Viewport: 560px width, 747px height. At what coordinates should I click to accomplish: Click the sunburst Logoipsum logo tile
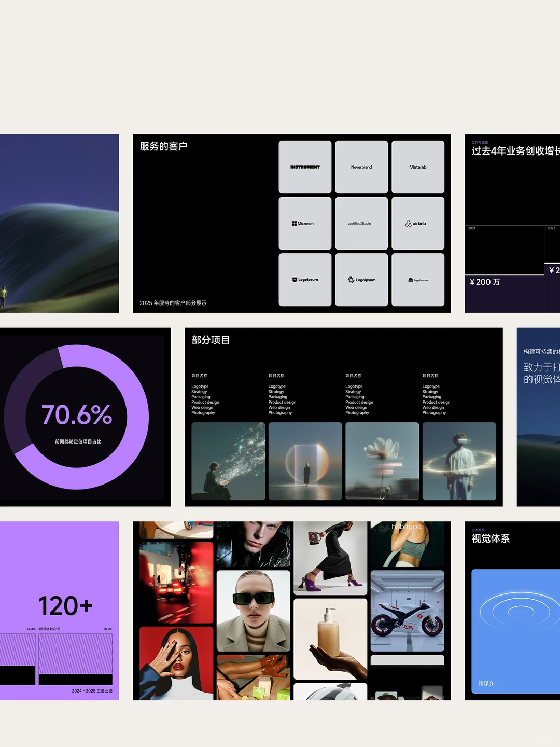(361, 280)
